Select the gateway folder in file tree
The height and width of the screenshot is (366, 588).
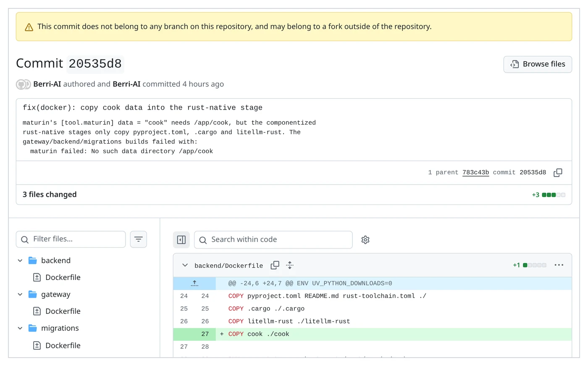click(56, 295)
